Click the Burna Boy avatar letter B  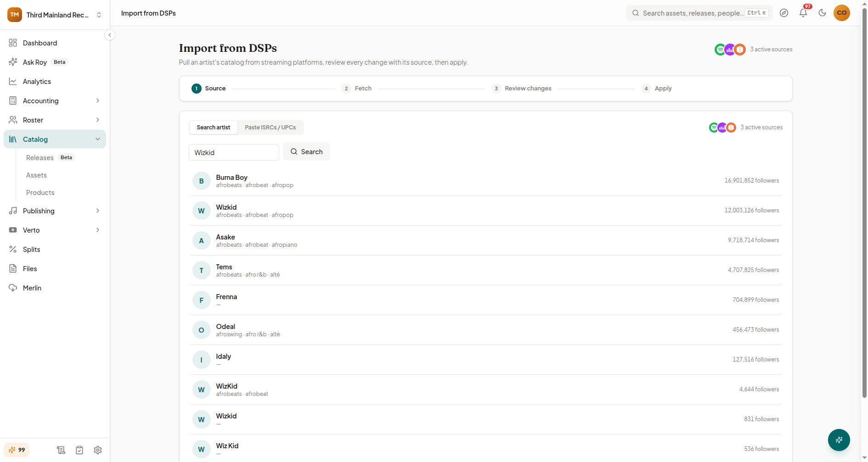[x=201, y=181]
